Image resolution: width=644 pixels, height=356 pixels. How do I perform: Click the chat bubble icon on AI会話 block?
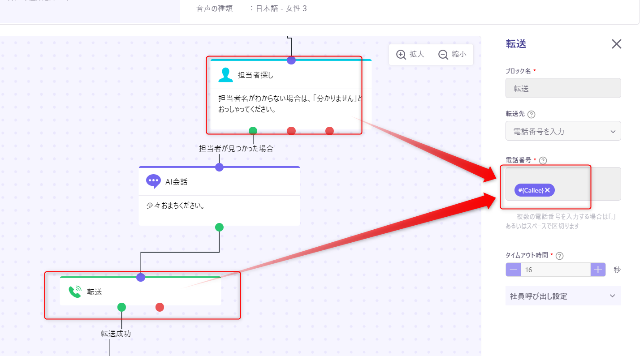click(153, 181)
